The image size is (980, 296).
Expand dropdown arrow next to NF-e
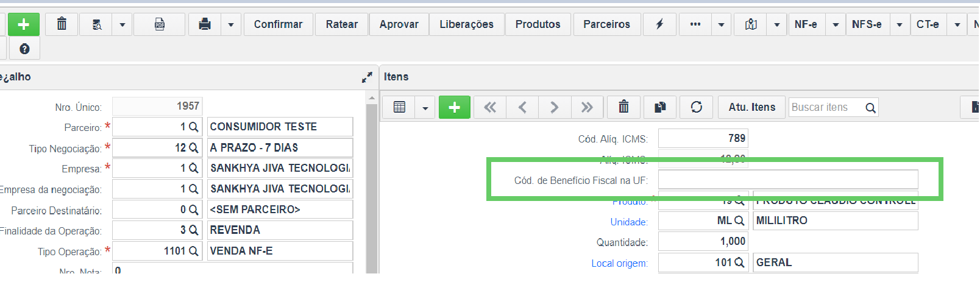(836, 24)
